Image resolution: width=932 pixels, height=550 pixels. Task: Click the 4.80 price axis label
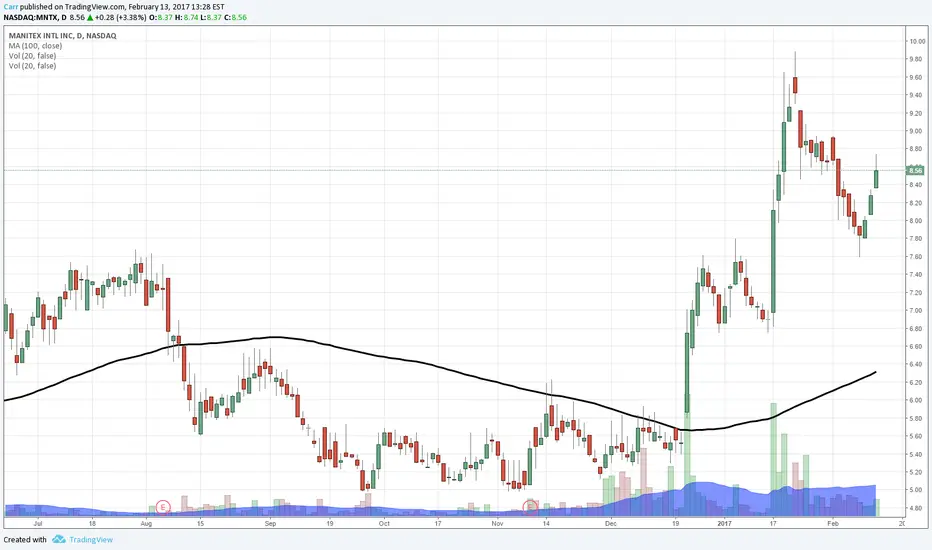(915, 508)
